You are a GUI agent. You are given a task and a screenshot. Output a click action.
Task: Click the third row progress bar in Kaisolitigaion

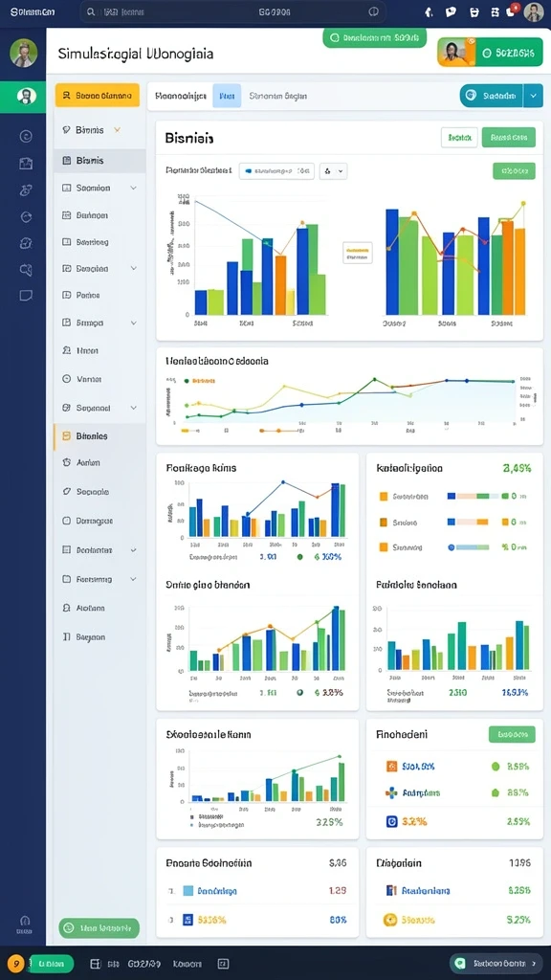(469, 546)
